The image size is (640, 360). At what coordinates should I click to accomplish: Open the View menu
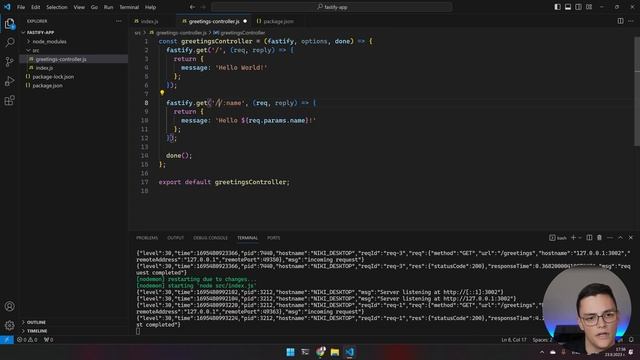(79, 7)
